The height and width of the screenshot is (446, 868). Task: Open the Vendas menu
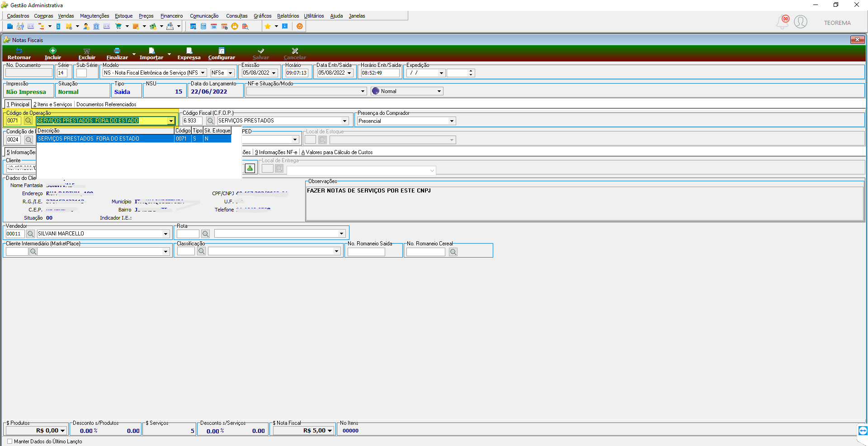(x=66, y=16)
